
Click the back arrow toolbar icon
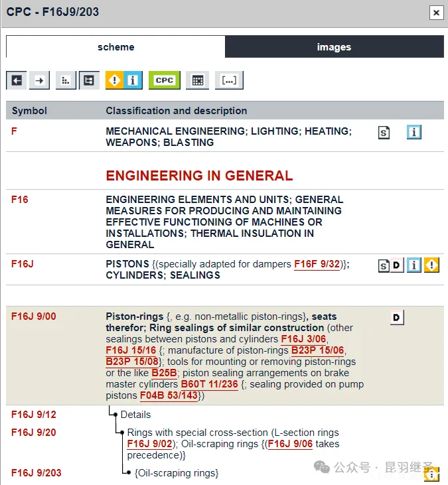click(17, 80)
